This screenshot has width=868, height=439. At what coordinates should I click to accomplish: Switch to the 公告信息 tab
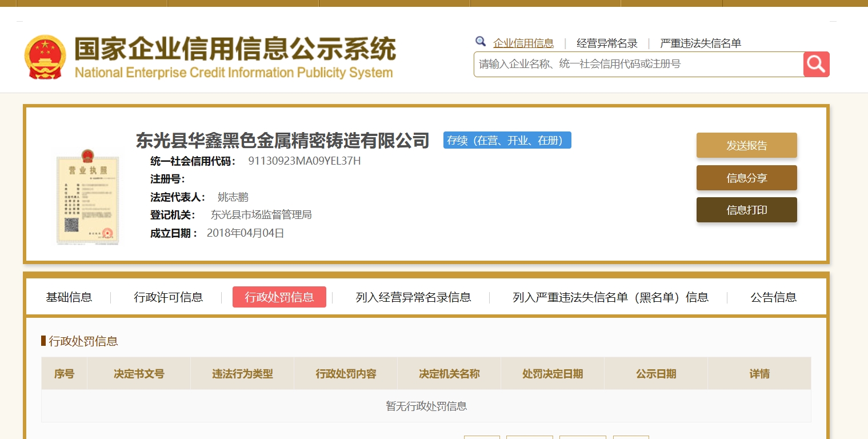point(773,297)
